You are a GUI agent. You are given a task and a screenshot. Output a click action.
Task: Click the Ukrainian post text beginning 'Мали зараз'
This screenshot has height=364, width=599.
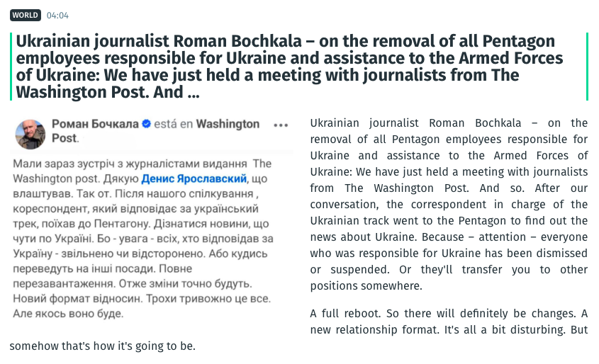click(x=143, y=239)
